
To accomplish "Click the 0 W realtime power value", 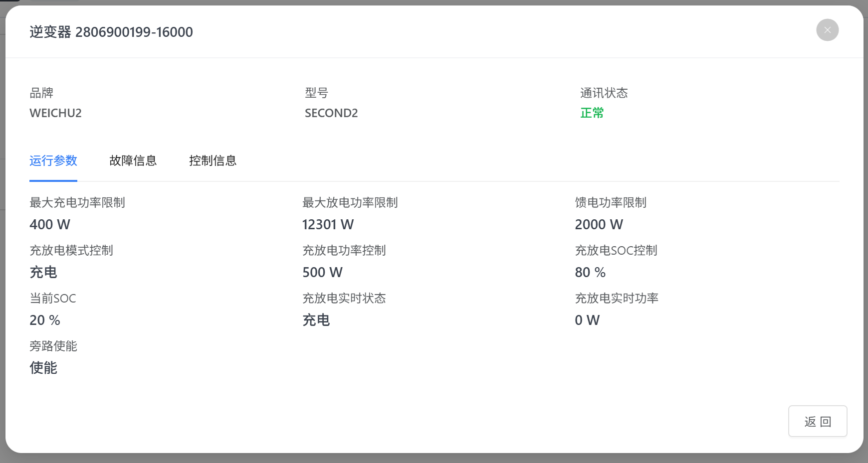I will pos(587,320).
